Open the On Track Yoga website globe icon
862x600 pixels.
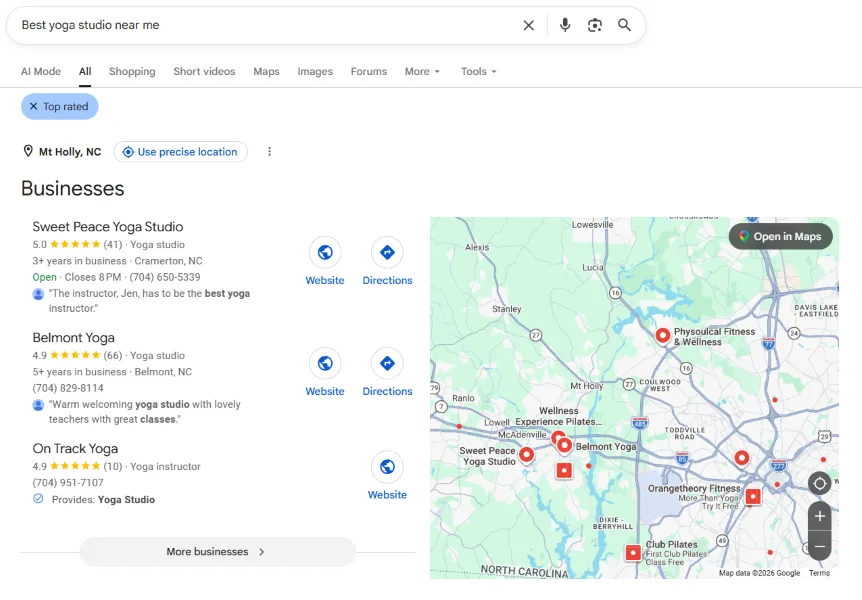387,467
